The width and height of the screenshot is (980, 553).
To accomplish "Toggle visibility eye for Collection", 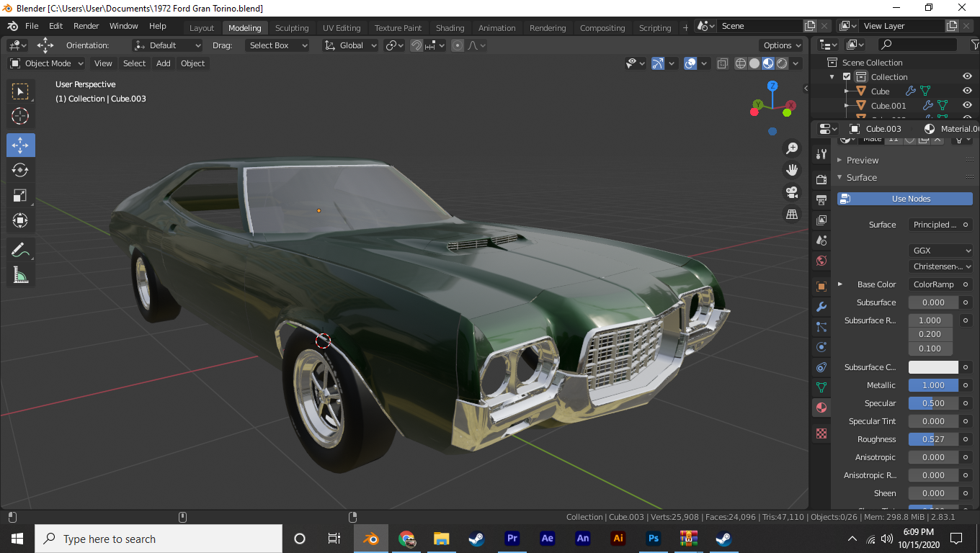I will [x=968, y=77].
